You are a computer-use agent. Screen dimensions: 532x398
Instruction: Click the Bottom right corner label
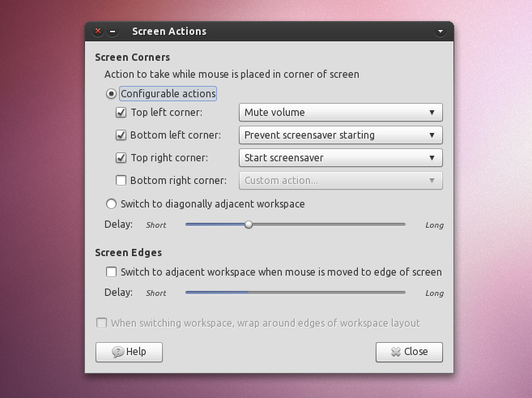[x=178, y=180]
